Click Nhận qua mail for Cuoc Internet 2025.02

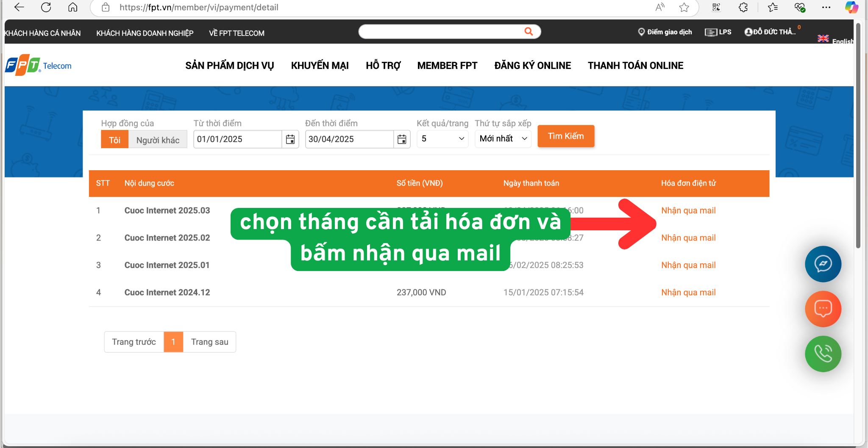688,238
